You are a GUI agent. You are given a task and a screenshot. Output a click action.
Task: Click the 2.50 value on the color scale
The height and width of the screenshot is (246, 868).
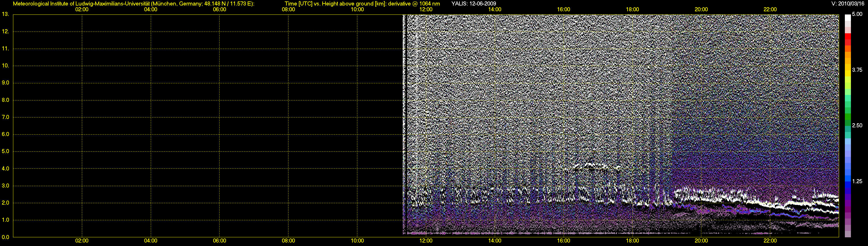click(x=857, y=125)
